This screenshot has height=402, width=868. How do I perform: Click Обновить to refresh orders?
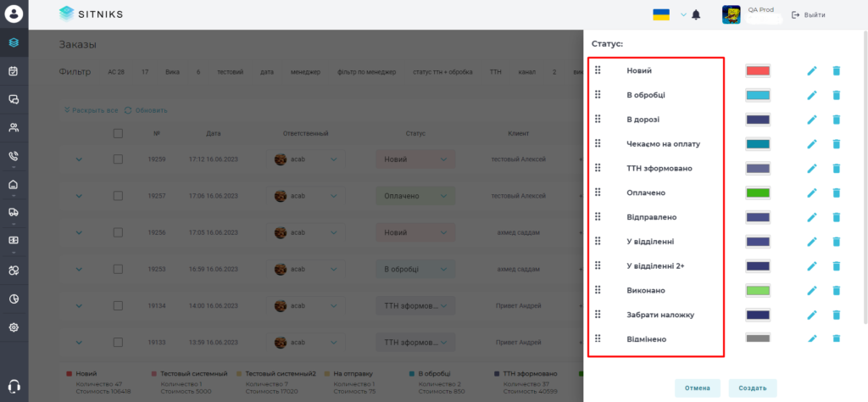click(x=146, y=110)
